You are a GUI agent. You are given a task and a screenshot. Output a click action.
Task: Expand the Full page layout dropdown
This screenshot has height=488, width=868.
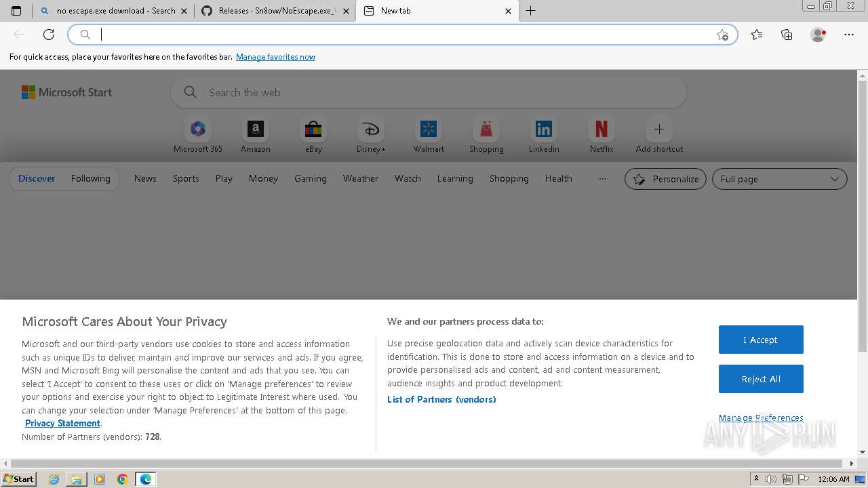click(x=779, y=179)
